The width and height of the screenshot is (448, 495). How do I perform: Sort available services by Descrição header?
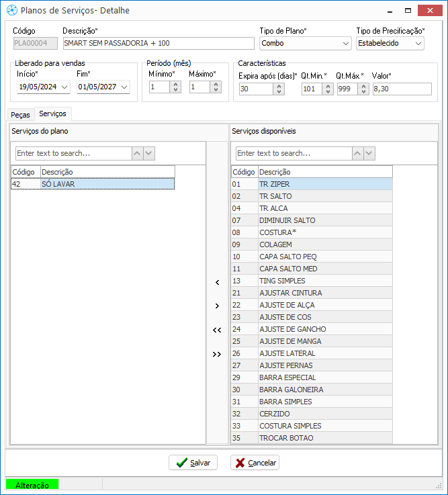326,172
